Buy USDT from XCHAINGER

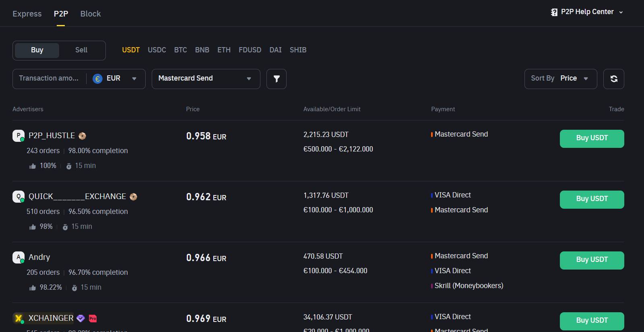(592, 321)
